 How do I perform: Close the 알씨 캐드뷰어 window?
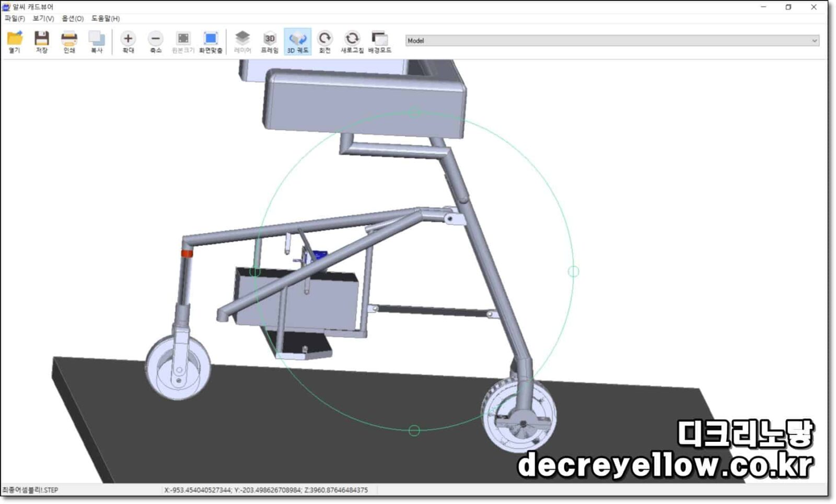pyautogui.click(x=814, y=7)
